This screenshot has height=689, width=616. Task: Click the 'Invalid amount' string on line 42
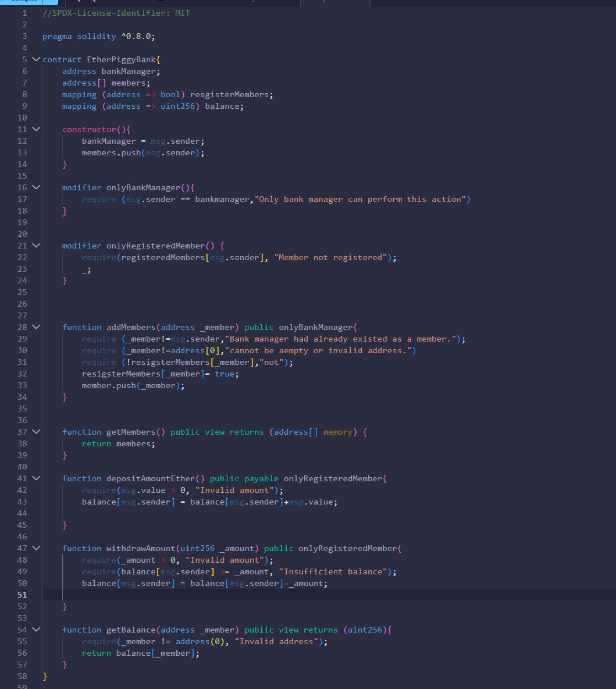[234, 491]
